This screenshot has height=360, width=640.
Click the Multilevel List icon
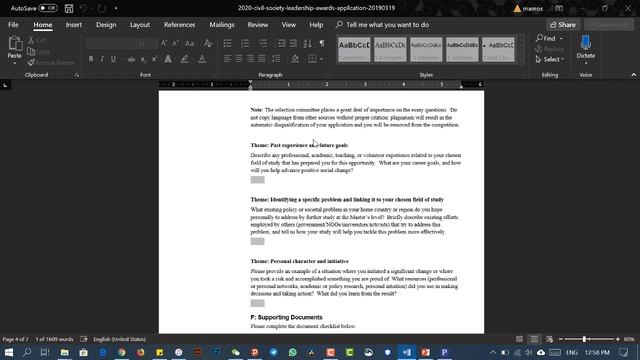tap(263, 43)
